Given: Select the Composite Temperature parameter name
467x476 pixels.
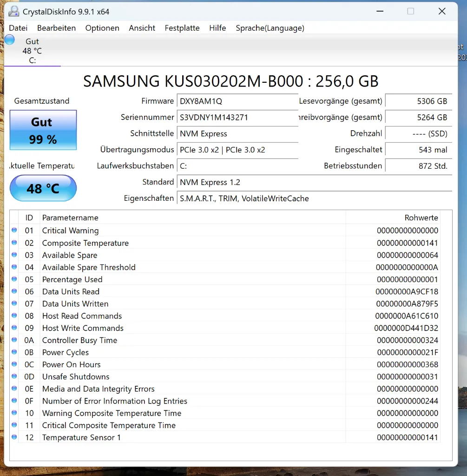Looking at the screenshot, I should click(x=85, y=243).
